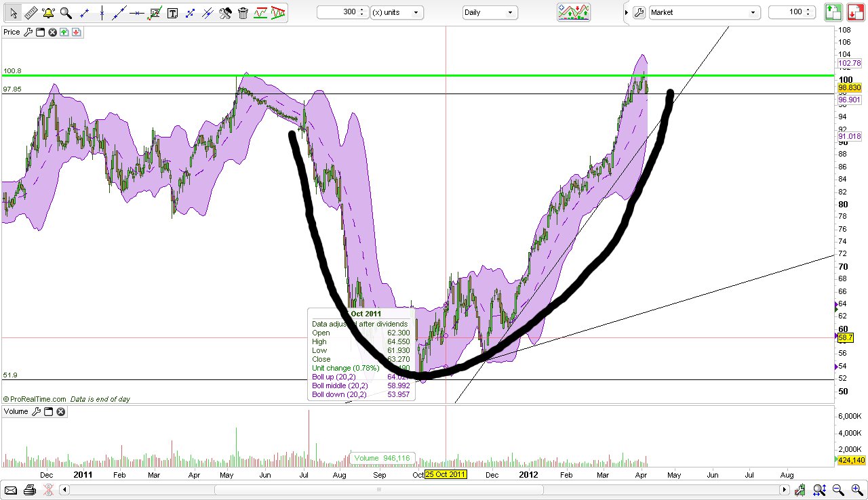Viewport: 868px width, 500px height.
Task: Click the printer icon in bottom bar
Action: click(29, 489)
